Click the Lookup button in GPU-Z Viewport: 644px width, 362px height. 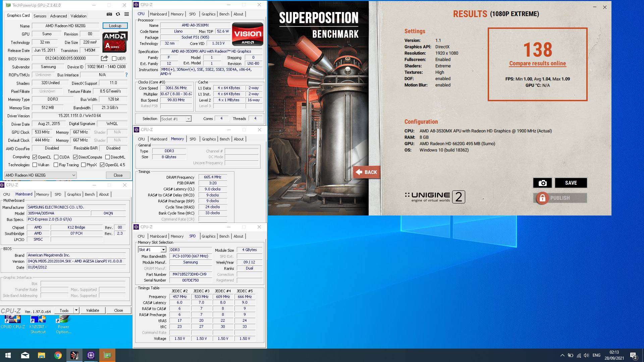coord(115,26)
